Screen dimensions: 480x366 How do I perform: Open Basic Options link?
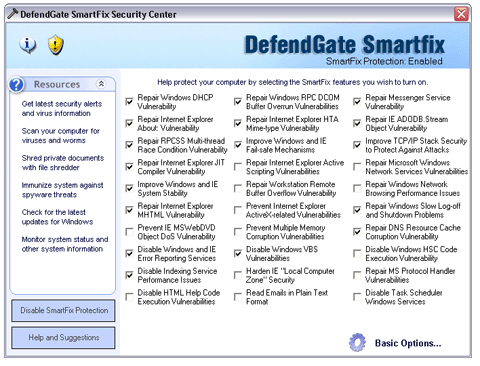408,343
